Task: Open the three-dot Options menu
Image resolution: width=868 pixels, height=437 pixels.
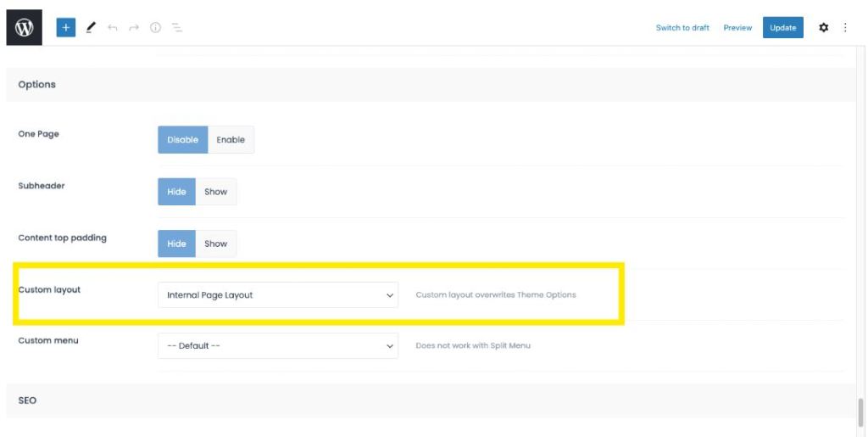Action: [x=844, y=28]
